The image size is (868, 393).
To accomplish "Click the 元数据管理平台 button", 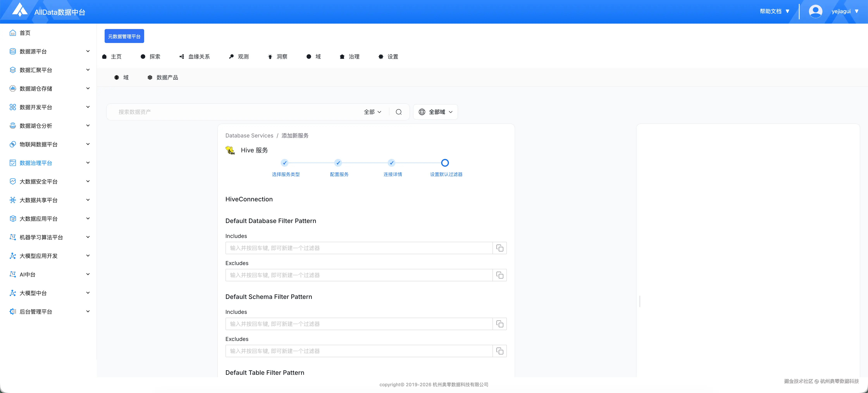I will (124, 36).
